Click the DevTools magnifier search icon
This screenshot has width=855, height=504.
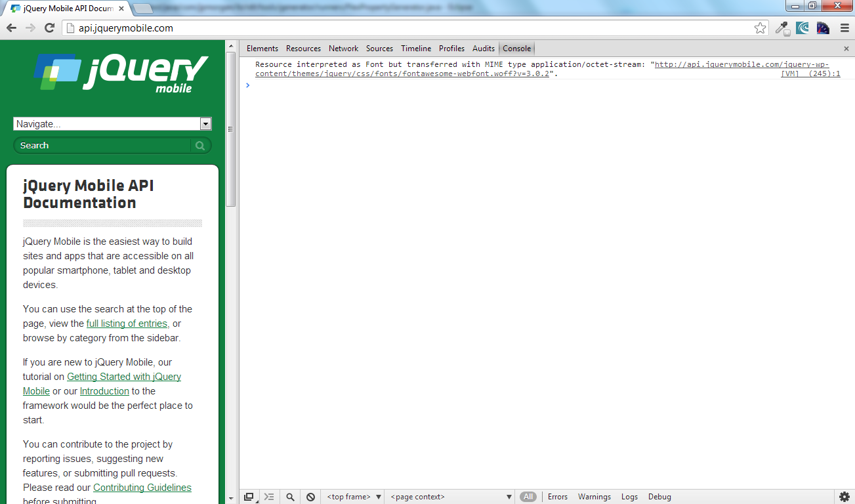click(x=290, y=497)
